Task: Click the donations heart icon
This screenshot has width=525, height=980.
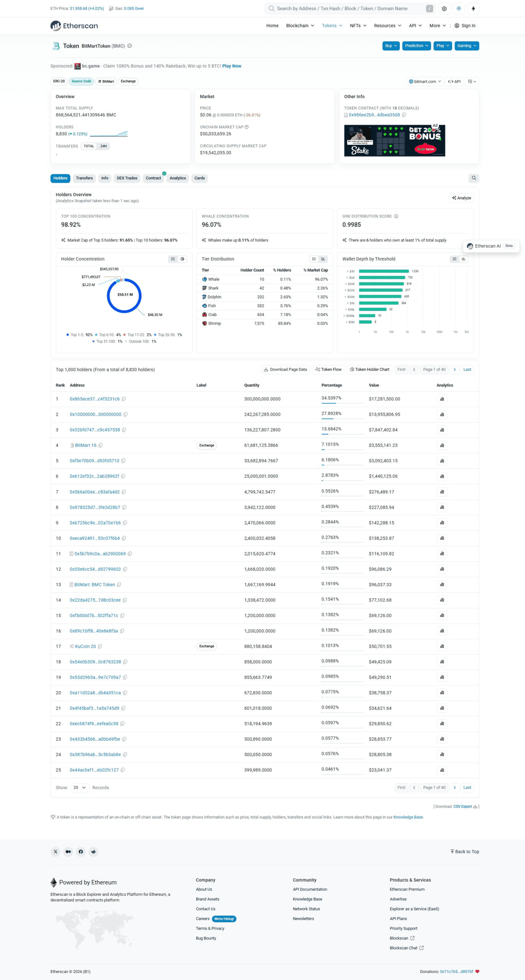Action: pos(477,971)
